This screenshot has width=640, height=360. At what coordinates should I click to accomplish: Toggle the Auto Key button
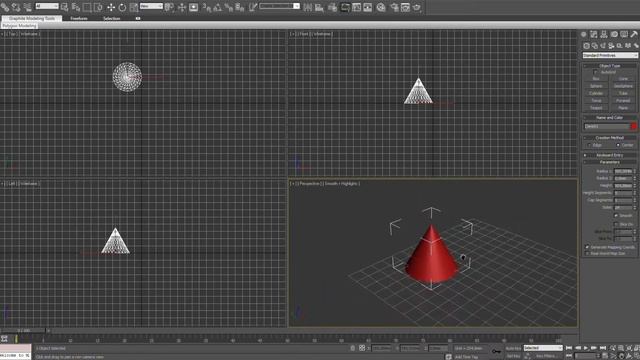pyautogui.click(x=513, y=348)
